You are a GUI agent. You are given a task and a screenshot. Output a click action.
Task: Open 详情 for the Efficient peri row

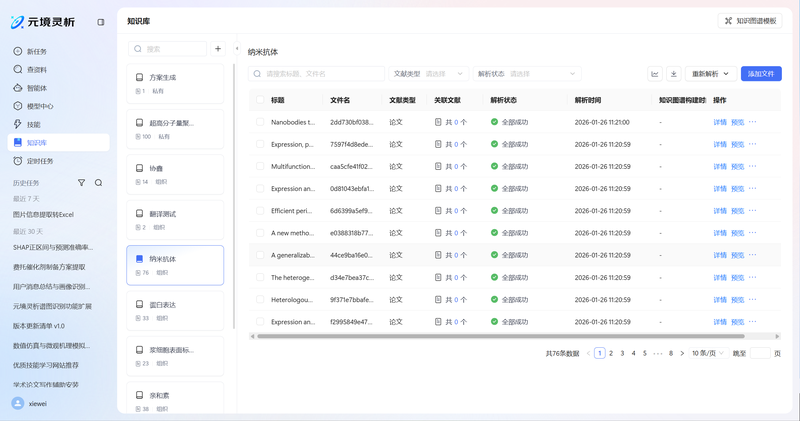coord(720,211)
